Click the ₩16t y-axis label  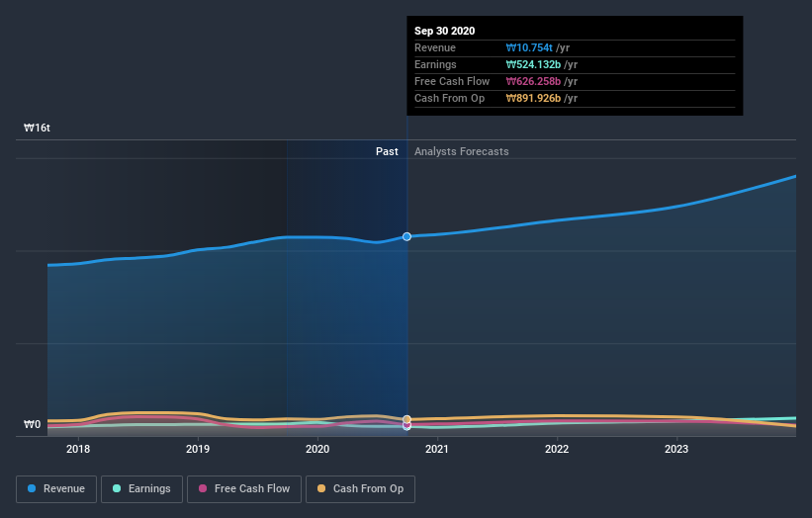(x=37, y=128)
